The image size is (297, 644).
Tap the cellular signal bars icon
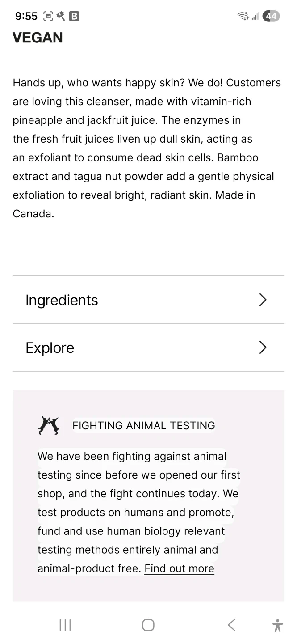255,17
